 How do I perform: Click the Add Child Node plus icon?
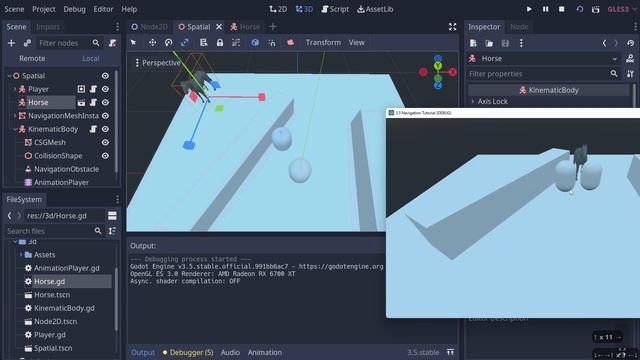pos(11,43)
